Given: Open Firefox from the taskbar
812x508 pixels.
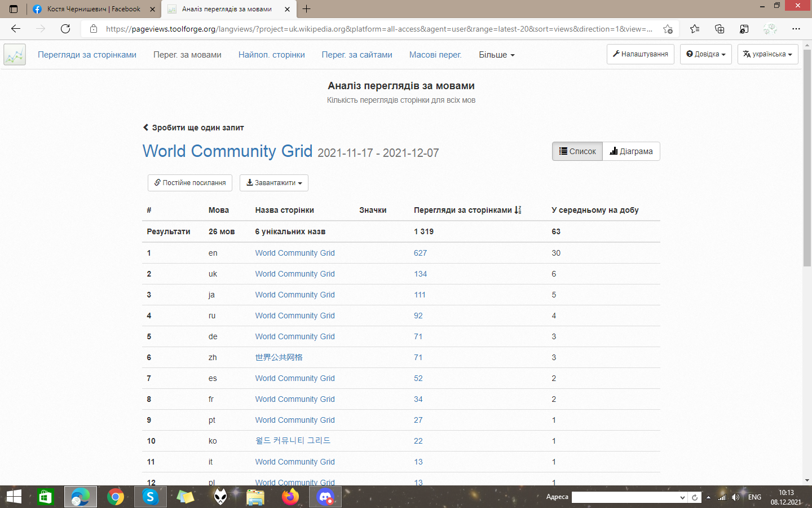Looking at the screenshot, I should click(x=290, y=497).
